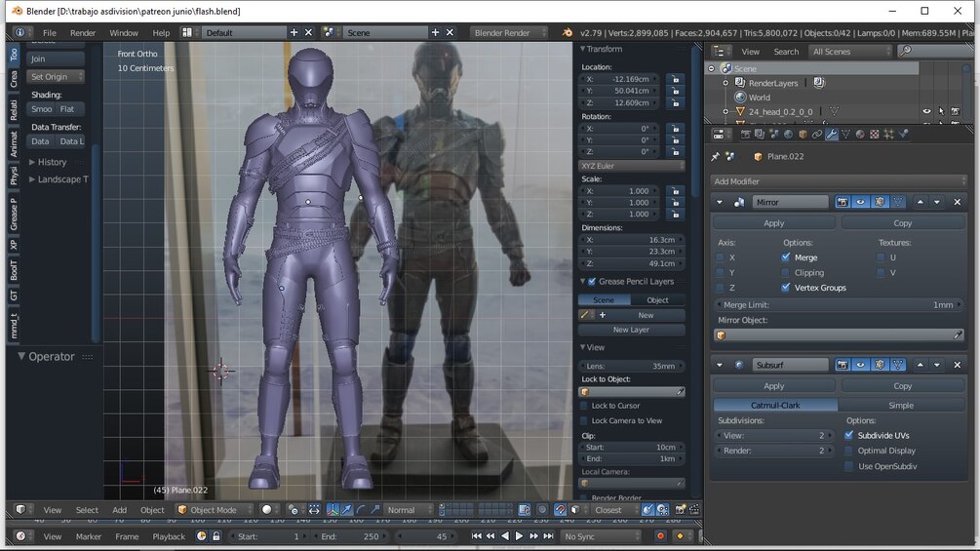The height and width of the screenshot is (551, 980).
Task: Click Apply on the Mirror modifier
Action: (x=773, y=223)
